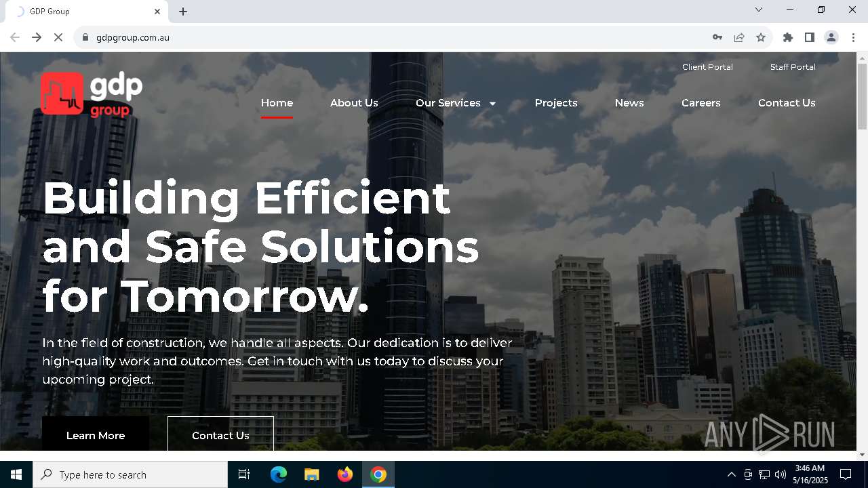Screen dimensions: 868x488
Task: Share this page icon
Action: pyautogui.click(x=739, y=37)
